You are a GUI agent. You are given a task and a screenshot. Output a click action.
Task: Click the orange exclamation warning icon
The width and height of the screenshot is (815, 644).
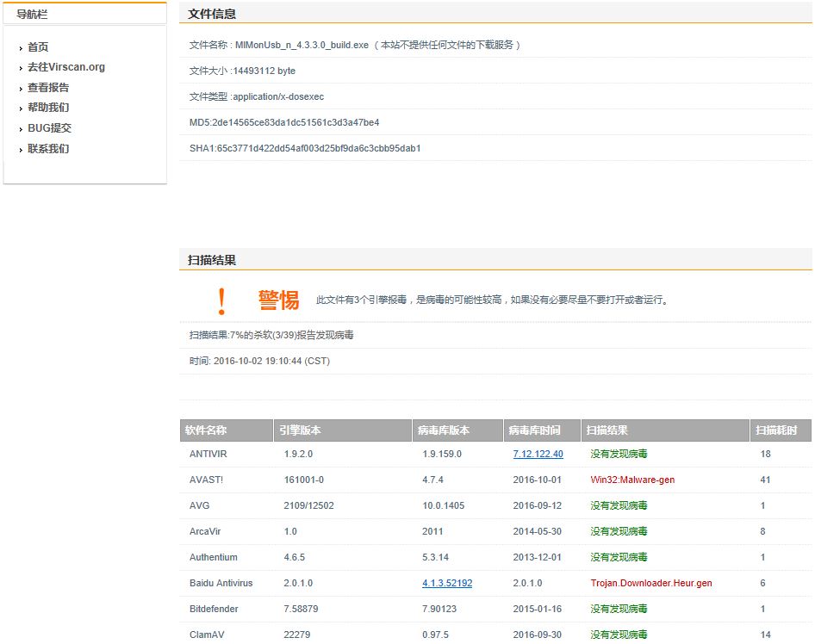pyautogui.click(x=222, y=300)
